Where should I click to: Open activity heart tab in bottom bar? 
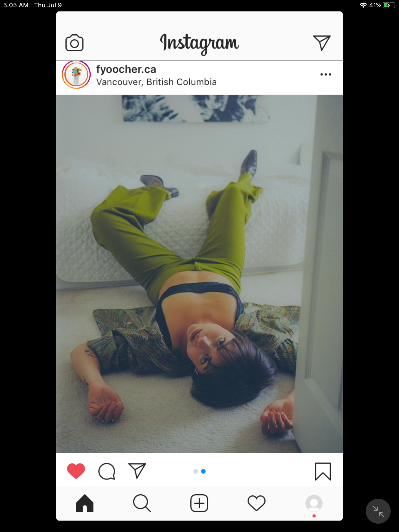[x=256, y=503]
